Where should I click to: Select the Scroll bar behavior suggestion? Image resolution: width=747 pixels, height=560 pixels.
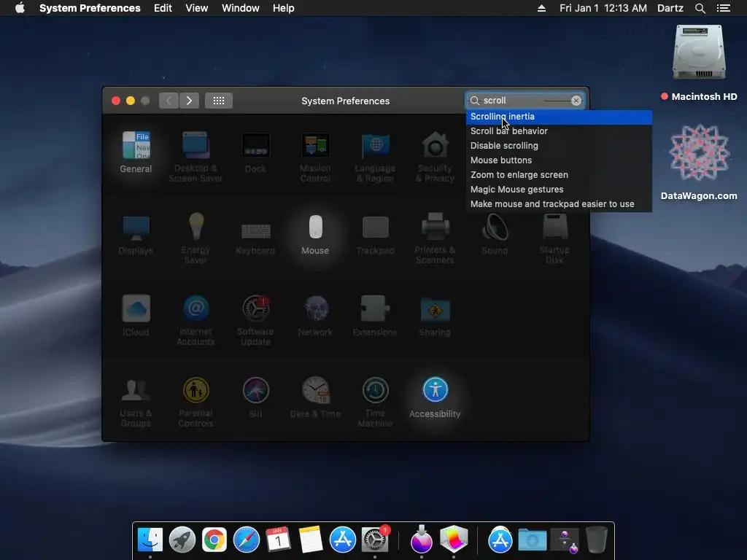[x=559, y=131]
